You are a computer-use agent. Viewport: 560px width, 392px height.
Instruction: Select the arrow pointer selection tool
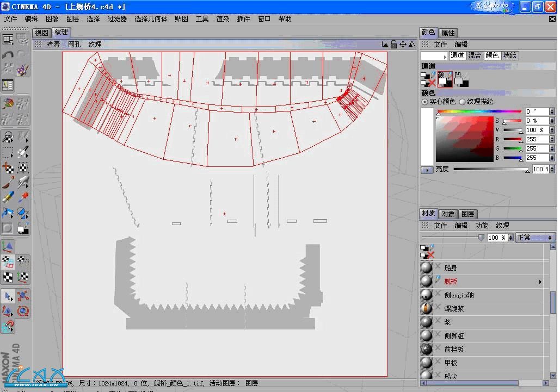[x=8, y=296]
